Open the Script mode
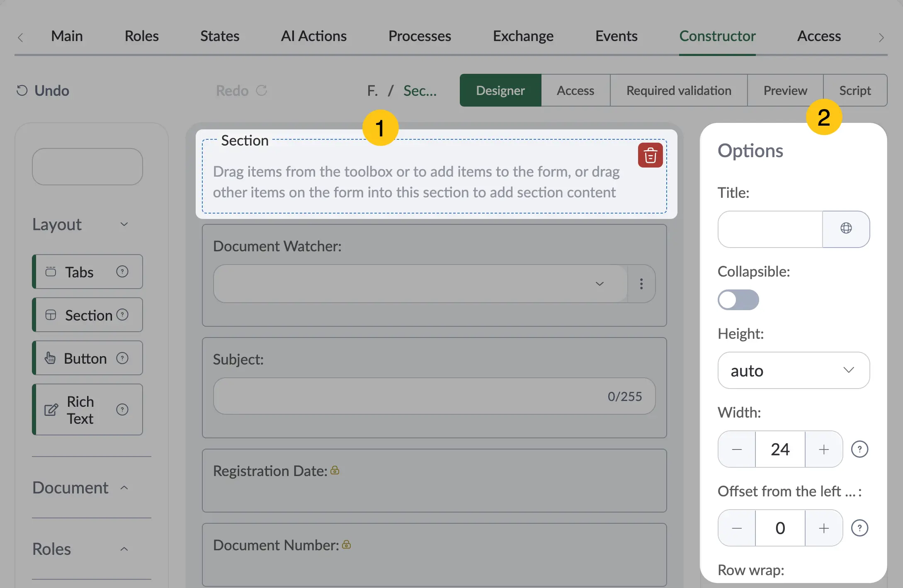 855,90
